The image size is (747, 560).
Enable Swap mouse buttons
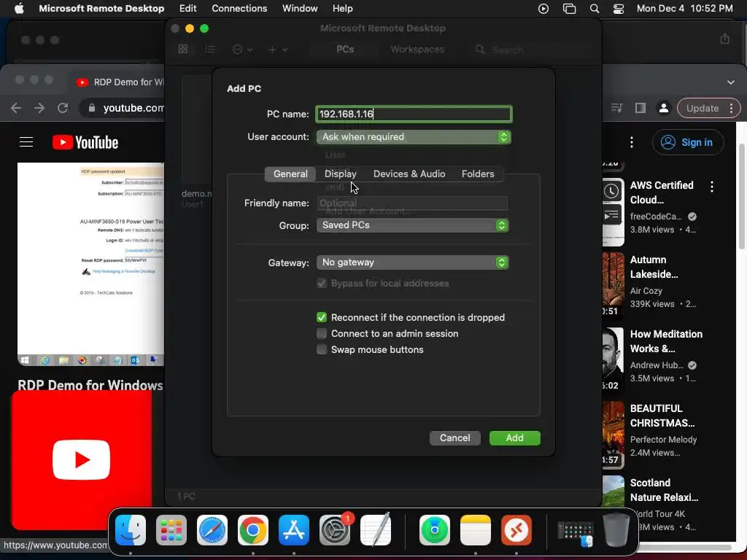click(322, 349)
